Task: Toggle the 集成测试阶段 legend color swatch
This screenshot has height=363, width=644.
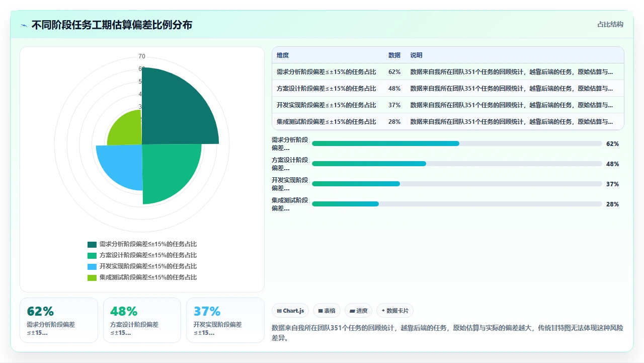Action: pos(92,277)
